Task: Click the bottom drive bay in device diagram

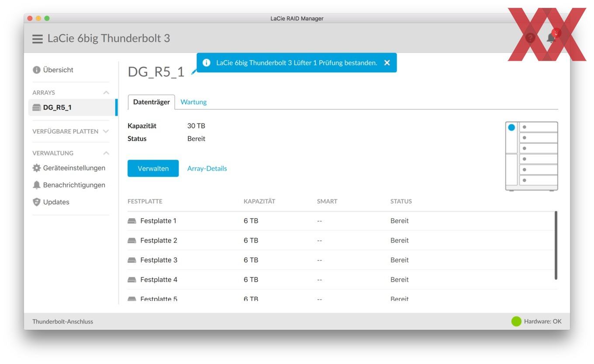Action: point(538,180)
